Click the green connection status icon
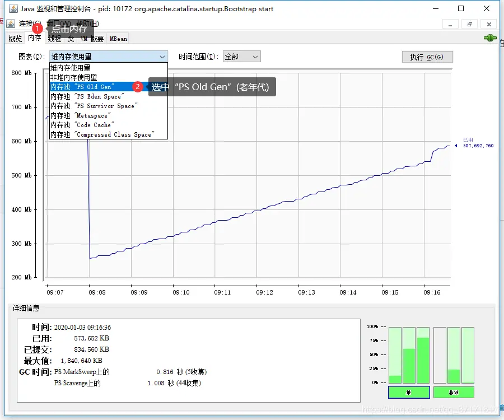Viewport: 504px width, 420px height. click(x=490, y=38)
